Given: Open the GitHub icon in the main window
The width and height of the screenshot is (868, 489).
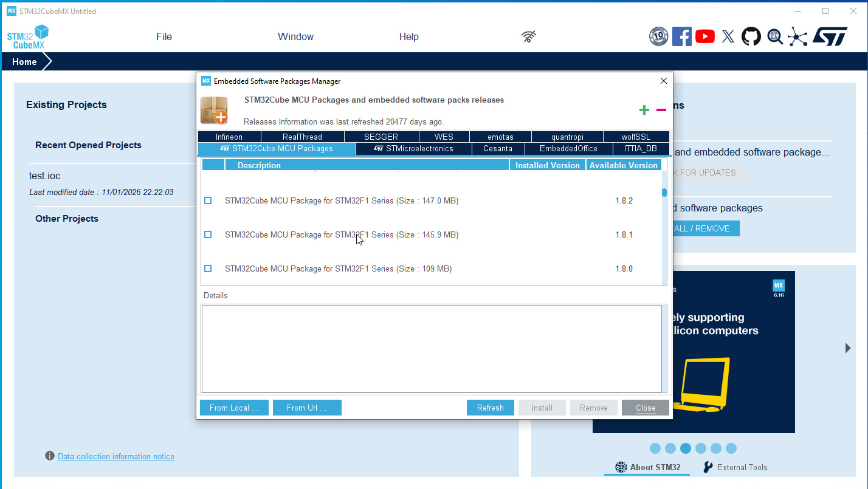Looking at the screenshot, I should pyautogui.click(x=751, y=36).
